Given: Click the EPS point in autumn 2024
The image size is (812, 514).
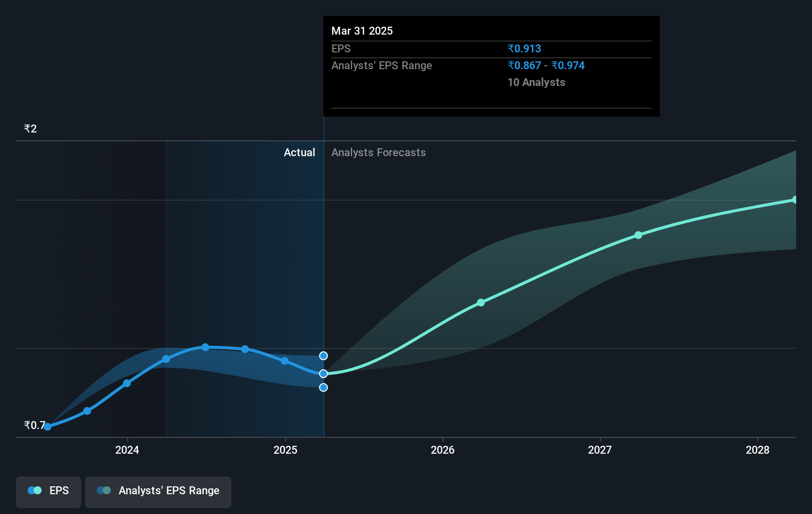Looking at the screenshot, I should [x=245, y=349].
